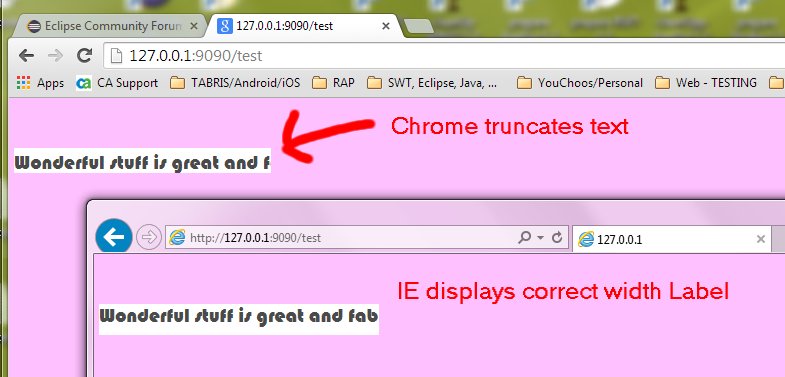Screen dimensions: 785x377
Task: Open the TABRIS/Android/iOS bookmark folder
Action: 235,83
